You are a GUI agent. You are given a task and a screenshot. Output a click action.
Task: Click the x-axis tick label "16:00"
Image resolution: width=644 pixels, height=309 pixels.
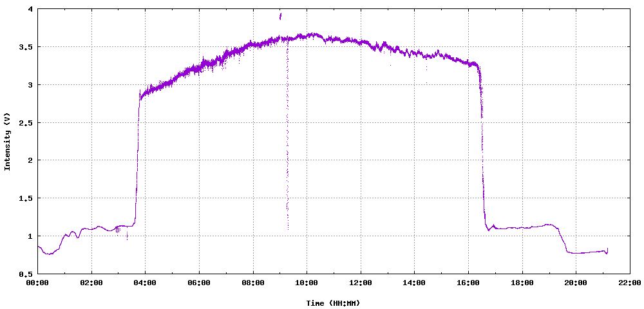(468, 283)
